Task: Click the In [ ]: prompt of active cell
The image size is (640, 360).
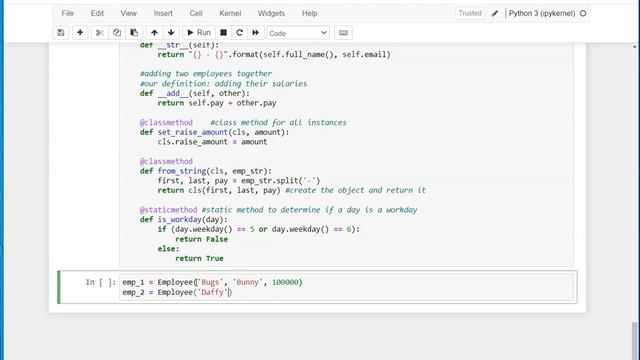Action: (x=101, y=282)
